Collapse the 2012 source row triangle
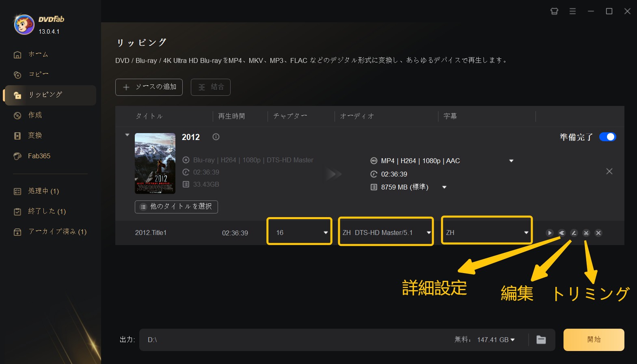Image resolution: width=637 pixels, height=364 pixels. coord(127,135)
